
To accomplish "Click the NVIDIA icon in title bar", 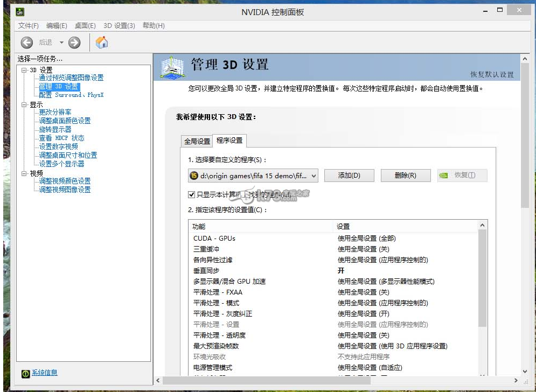I will [20, 11].
